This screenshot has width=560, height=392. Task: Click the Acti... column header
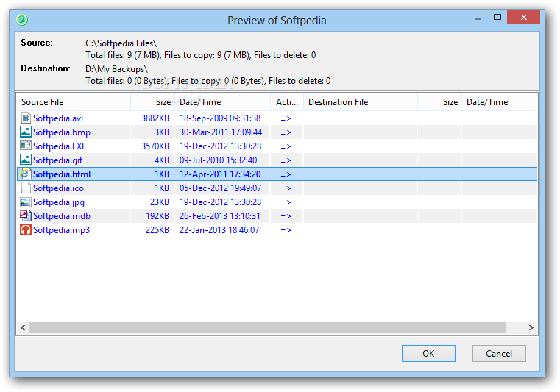(x=287, y=102)
